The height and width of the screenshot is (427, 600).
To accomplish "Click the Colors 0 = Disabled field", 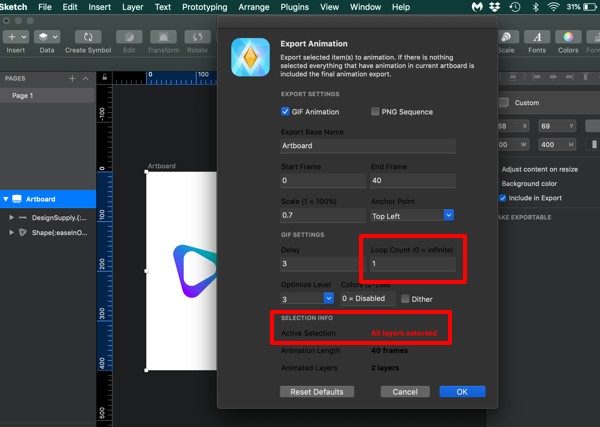I will coord(368,298).
